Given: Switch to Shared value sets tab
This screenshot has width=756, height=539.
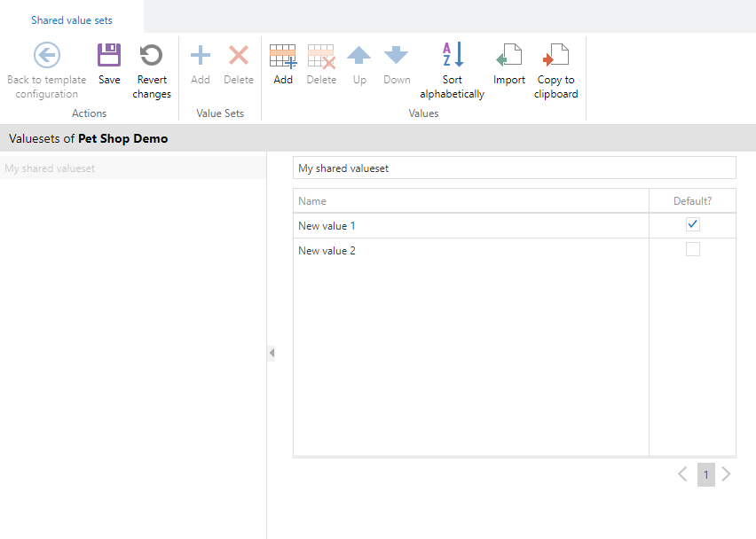Looking at the screenshot, I should point(72,20).
